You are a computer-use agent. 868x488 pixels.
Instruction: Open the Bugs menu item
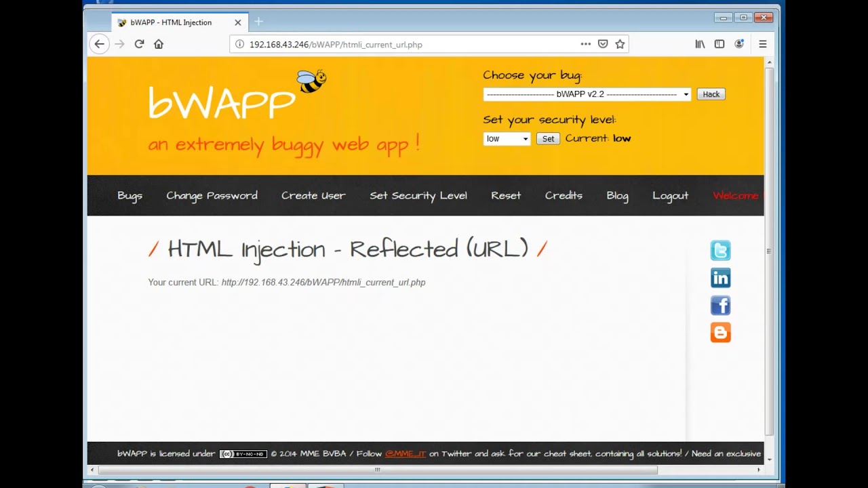130,195
